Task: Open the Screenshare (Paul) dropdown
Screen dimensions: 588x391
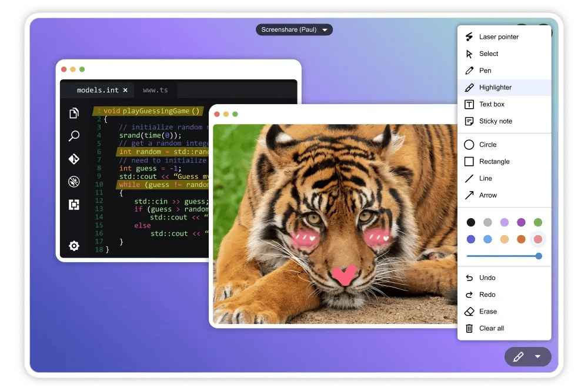Action: tap(294, 29)
